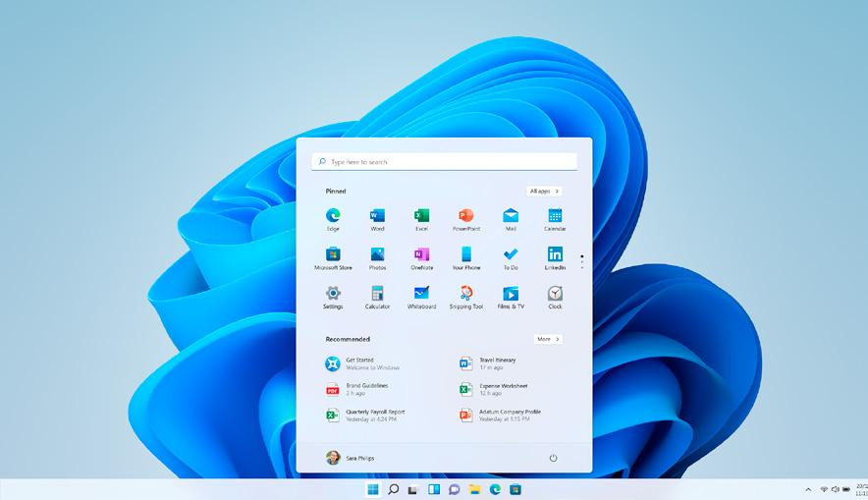This screenshot has width=868, height=500.
Task: Open the Clock app
Action: [x=555, y=298]
